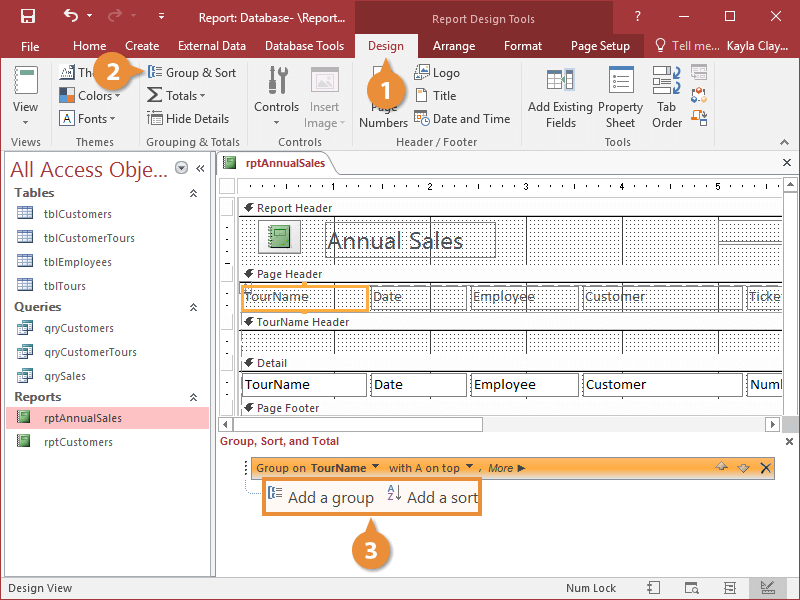This screenshot has height=600, width=800.
Task: Click Hide Details
Action: tap(188, 118)
